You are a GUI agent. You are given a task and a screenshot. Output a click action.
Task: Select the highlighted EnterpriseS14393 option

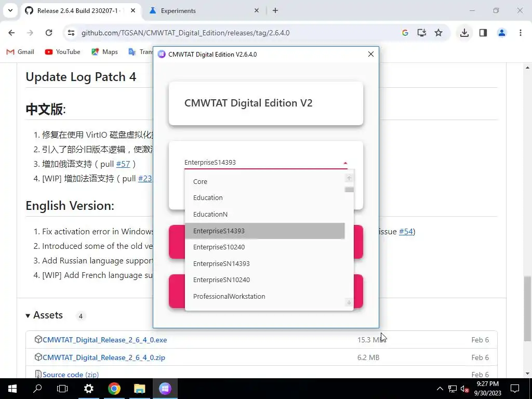264,231
